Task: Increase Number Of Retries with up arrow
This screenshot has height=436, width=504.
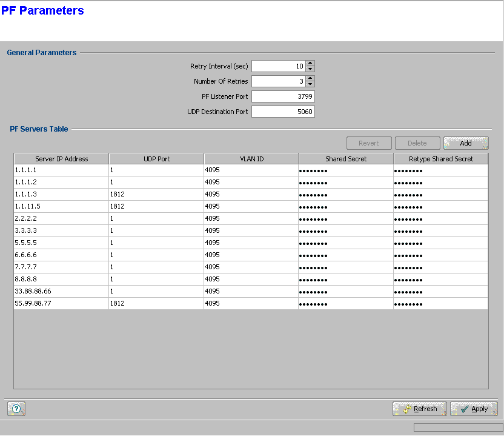Action: pos(310,78)
